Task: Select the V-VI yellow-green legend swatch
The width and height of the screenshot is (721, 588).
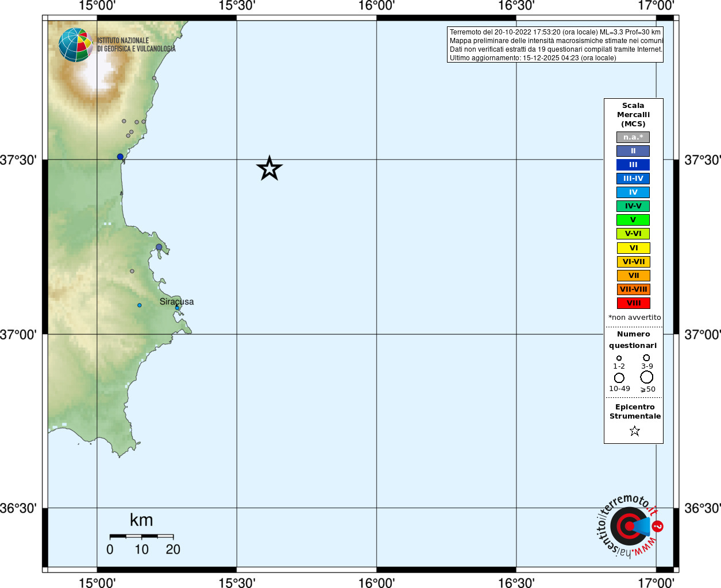Action: point(633,234)
